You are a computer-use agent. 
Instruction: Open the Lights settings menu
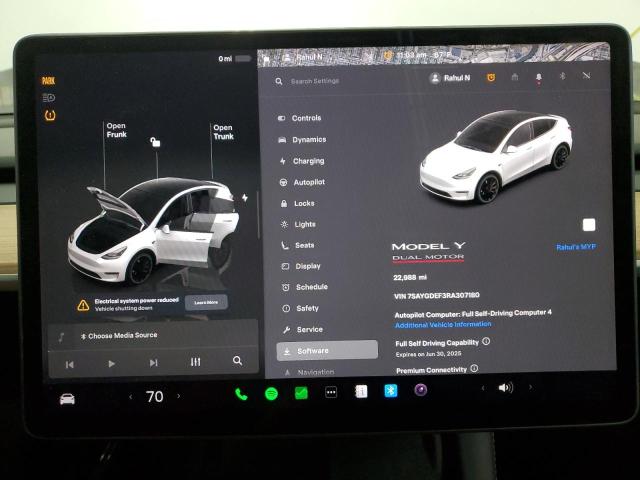[299, 224]
